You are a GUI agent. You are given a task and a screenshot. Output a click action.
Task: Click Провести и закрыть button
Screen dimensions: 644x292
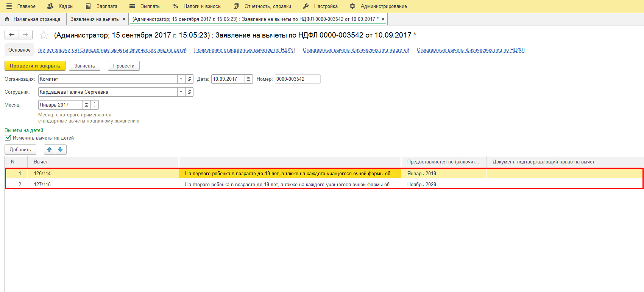tap(35, 66)
